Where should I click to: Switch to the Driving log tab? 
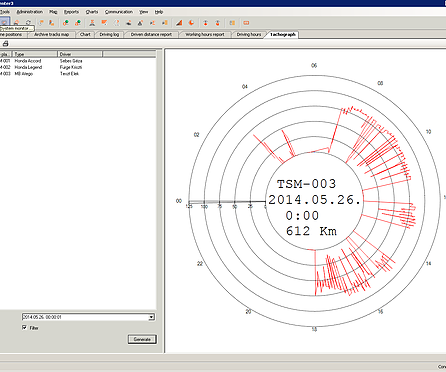tap(109, 34)
